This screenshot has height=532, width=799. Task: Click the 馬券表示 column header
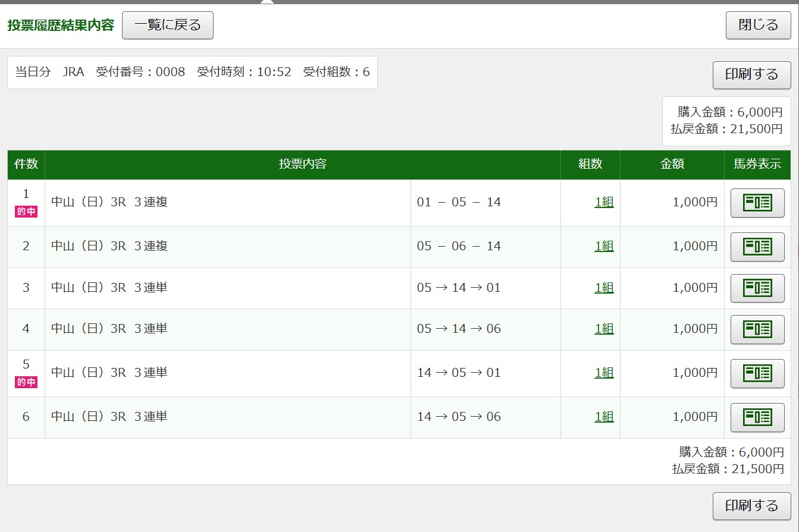point(757,165)
